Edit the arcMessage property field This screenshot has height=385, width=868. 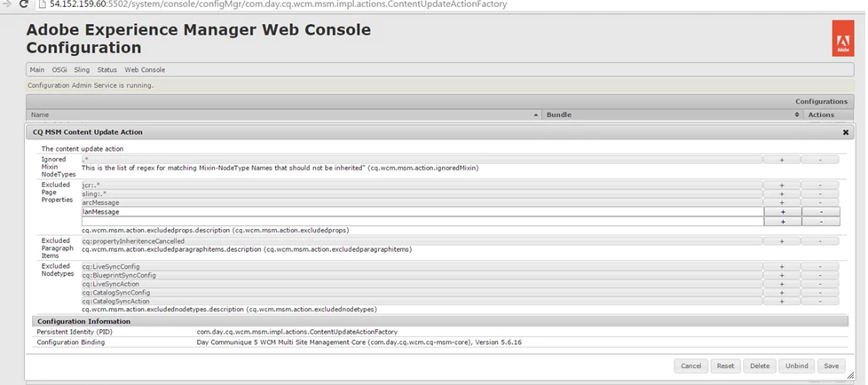[x=422, y=203]
